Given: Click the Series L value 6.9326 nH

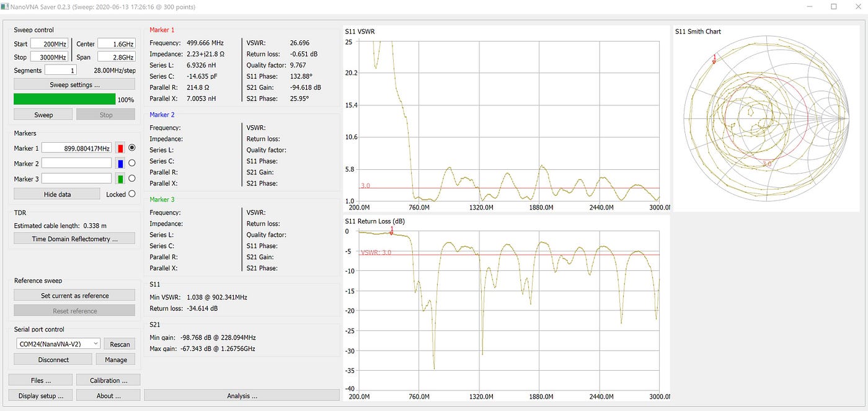Looking at the screenshot, I should click(201, 65).
